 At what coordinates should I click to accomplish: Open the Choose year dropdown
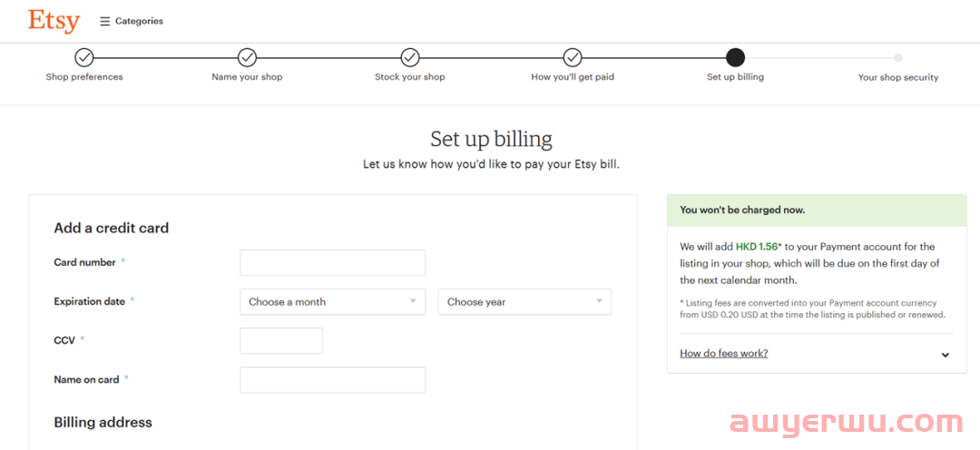[525, 302]
